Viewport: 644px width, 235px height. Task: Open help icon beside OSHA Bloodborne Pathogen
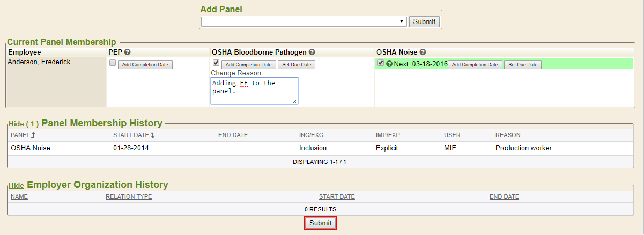[x=312, y=52]
